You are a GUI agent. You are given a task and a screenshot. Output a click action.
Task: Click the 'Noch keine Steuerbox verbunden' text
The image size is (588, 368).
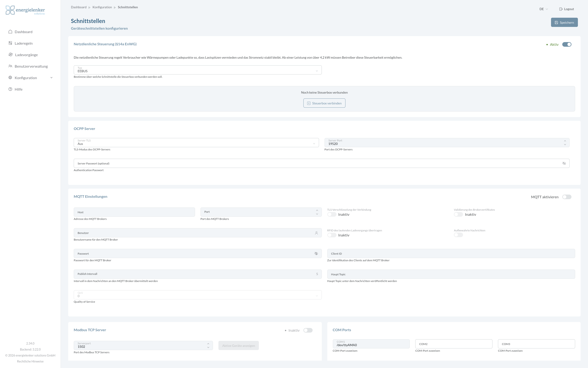[x=324, y=92]
